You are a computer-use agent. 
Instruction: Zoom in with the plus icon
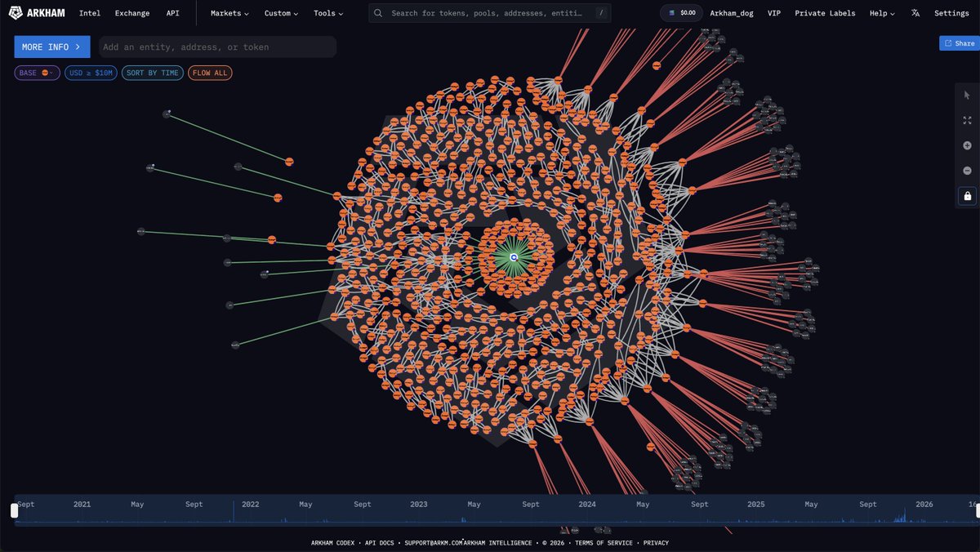tap(967, 145)
